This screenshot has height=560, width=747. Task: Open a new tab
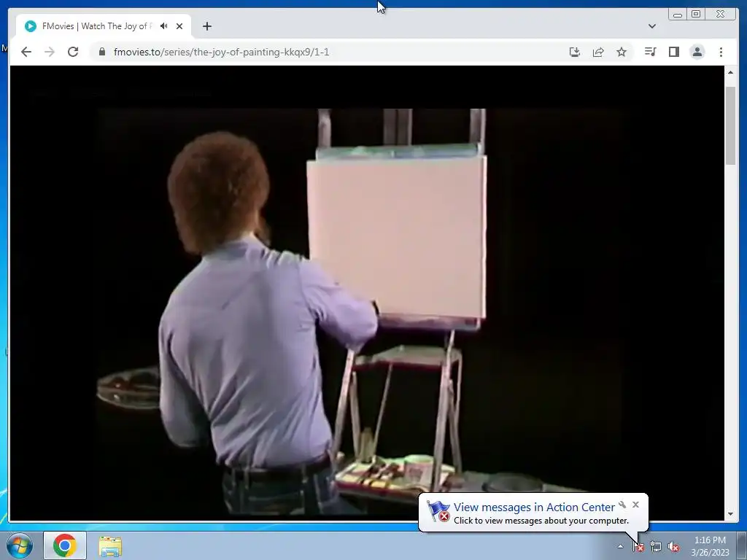pyautogui.click(x=206, y=26)
